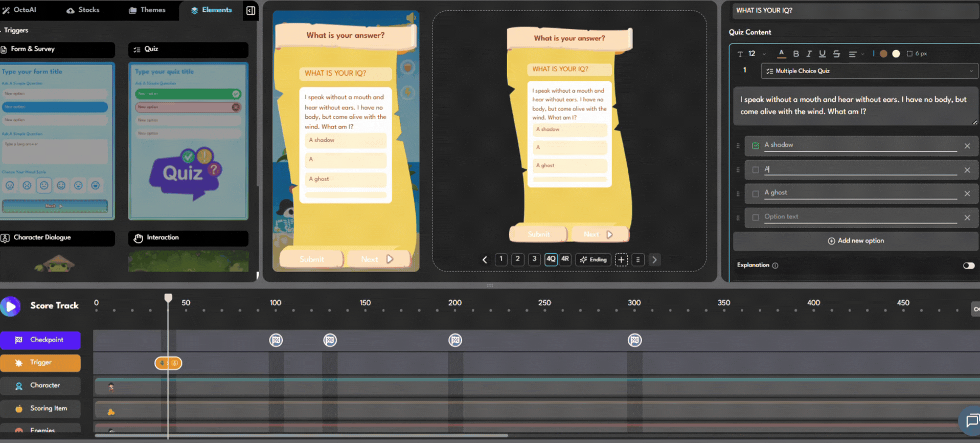Collapse the left Elements side panel

pos(250,10)
